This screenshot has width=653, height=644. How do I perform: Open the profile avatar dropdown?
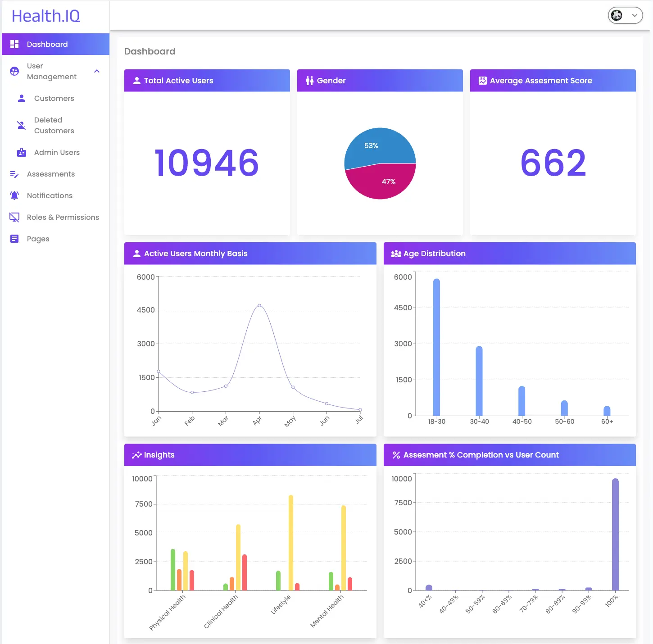coord(617,15)
